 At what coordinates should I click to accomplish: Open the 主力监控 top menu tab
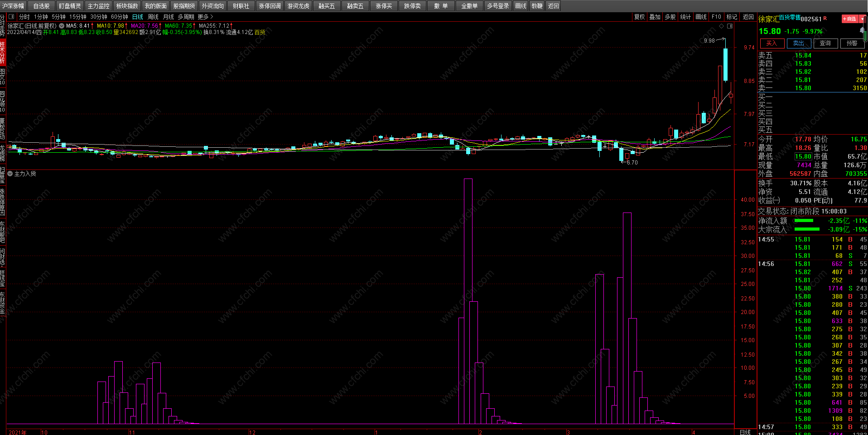point(98,6)
